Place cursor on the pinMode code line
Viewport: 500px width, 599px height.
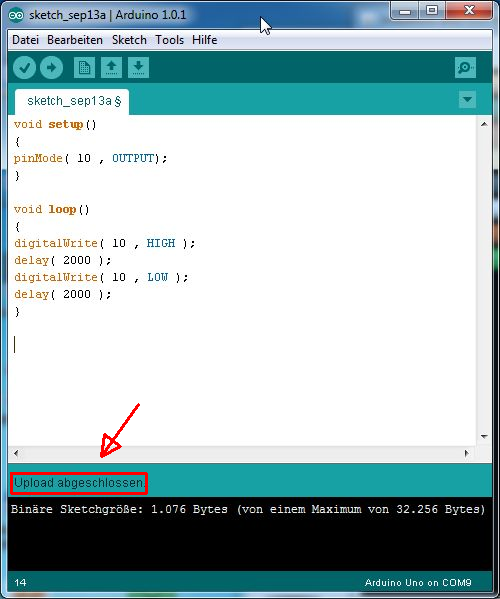[x=91, y=158]
